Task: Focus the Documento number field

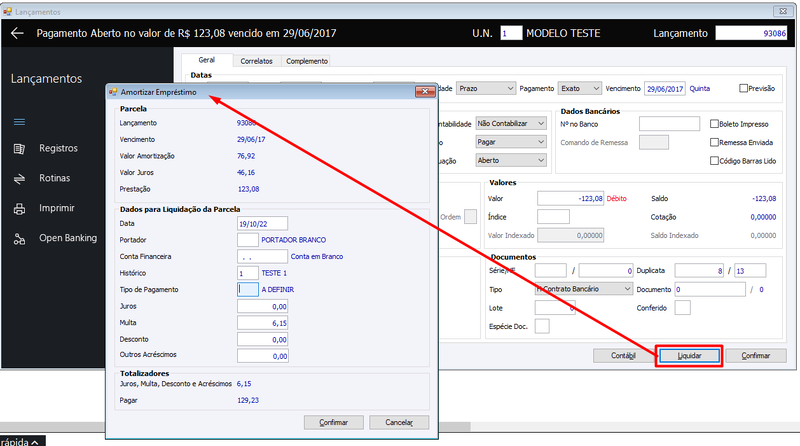Action: (710, 289)
